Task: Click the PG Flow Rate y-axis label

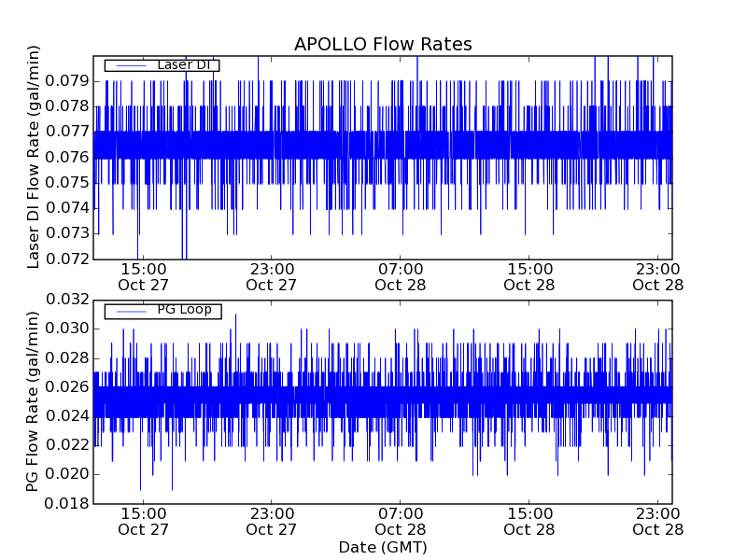Action: point(34,402)
